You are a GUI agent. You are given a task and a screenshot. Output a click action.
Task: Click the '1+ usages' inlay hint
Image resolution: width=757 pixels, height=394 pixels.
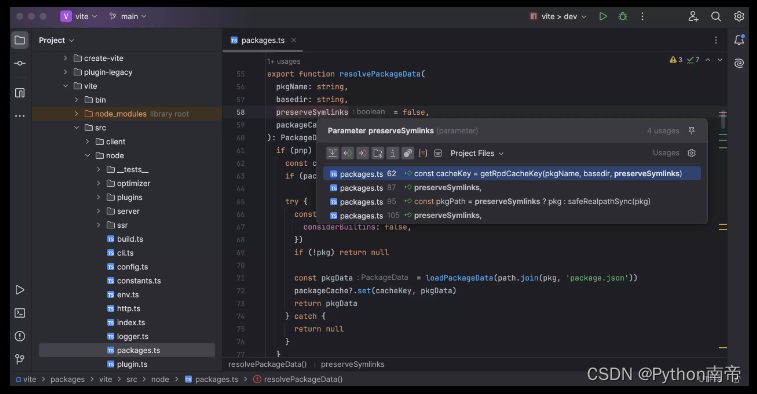click(x=284, y=61)
